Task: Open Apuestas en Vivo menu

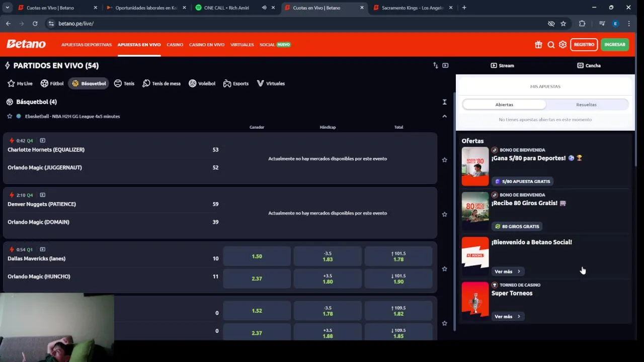Action: (139, 45)
